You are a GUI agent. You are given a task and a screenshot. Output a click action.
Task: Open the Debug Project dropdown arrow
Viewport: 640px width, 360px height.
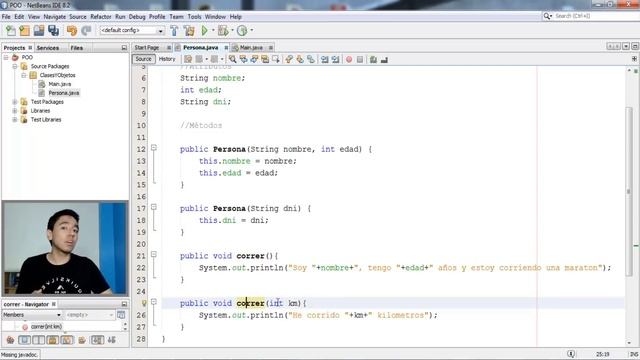232,31
